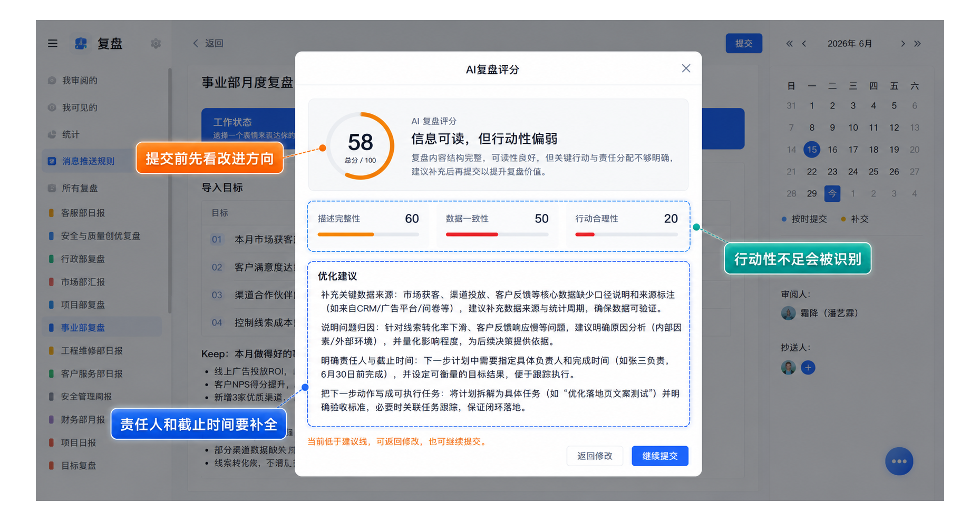Jump to the next year in the calendar

click(918, 44)
